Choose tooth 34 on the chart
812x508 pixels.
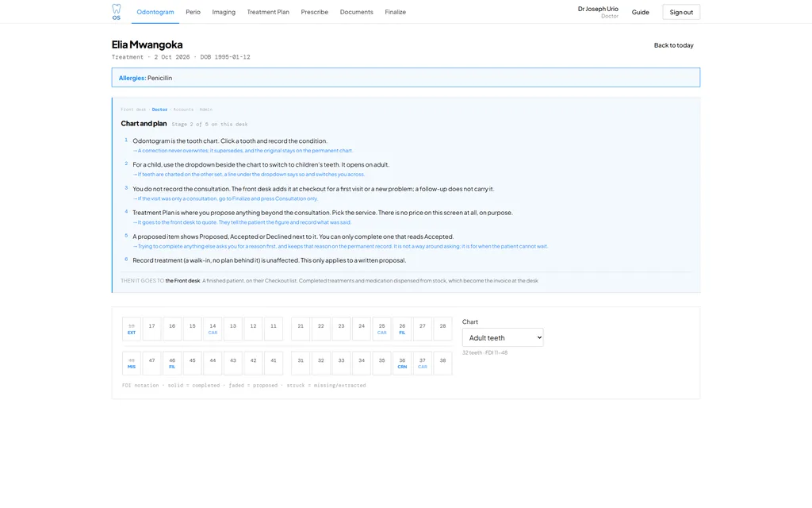pos(362,363)
